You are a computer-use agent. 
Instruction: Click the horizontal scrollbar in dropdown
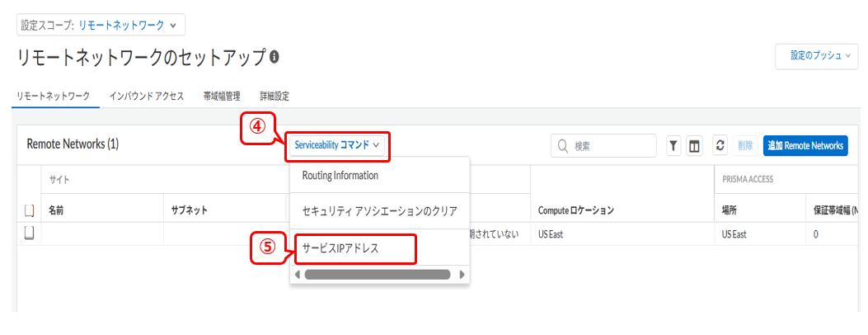(378, 275)
